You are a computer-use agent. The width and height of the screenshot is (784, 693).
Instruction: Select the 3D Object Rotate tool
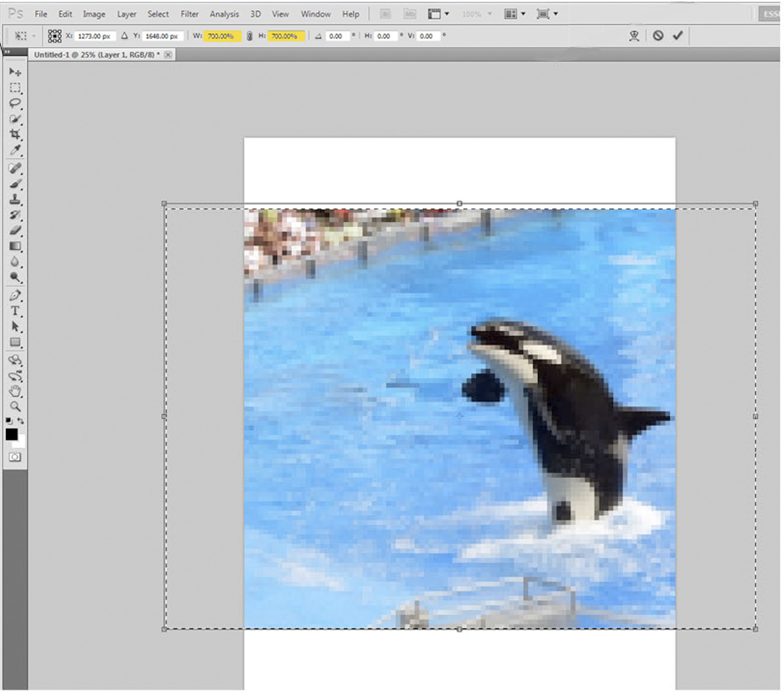tap(15, 360)
